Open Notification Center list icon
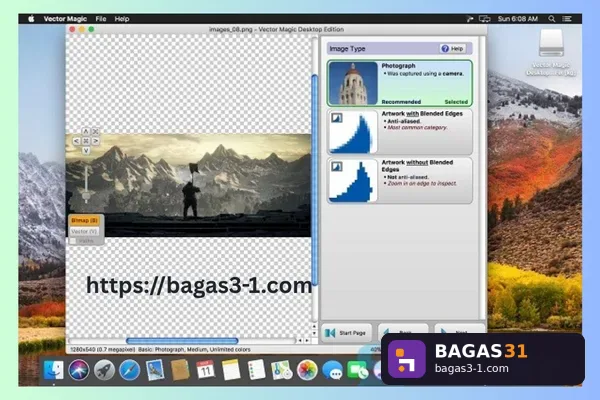Screen dimensions: 600x400 (567, 19)
